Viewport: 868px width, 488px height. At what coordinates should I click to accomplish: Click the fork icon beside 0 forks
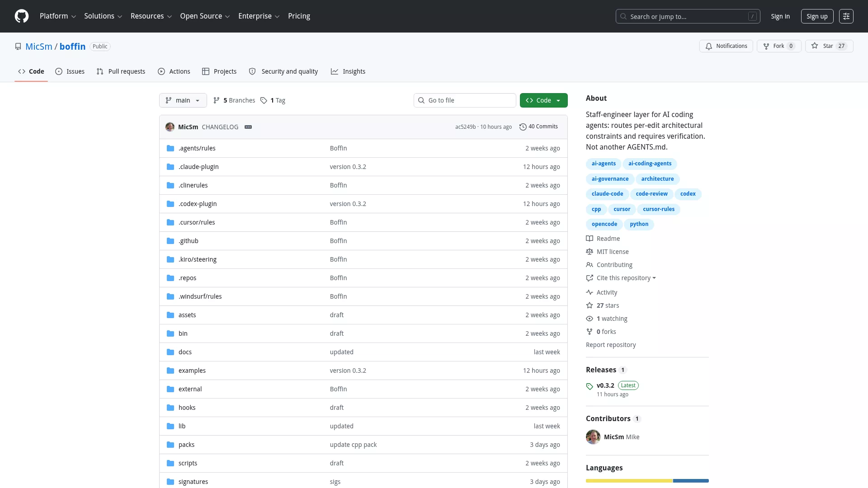590,332
